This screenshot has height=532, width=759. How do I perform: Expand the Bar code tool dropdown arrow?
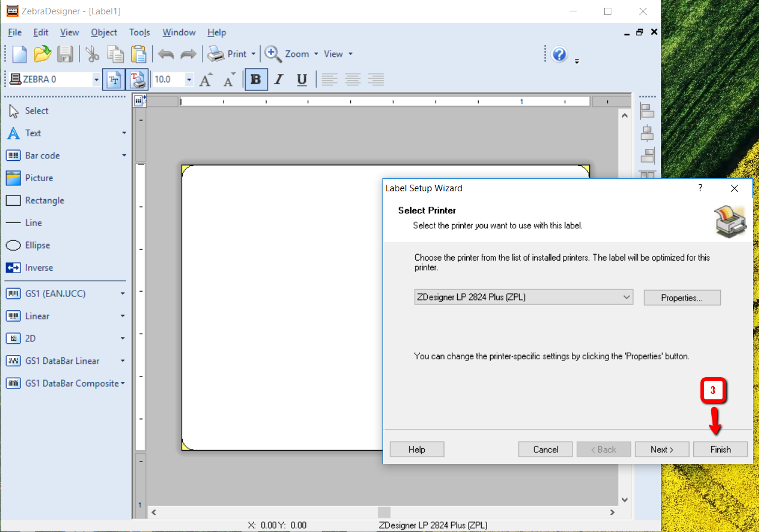[124, 155]
